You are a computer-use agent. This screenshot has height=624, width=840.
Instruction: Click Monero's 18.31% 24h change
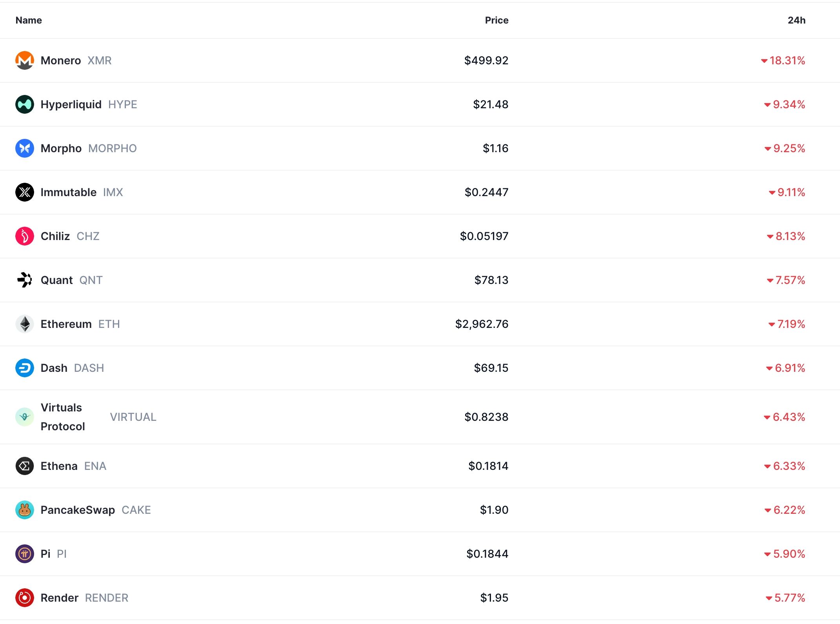tap(786, 60)
